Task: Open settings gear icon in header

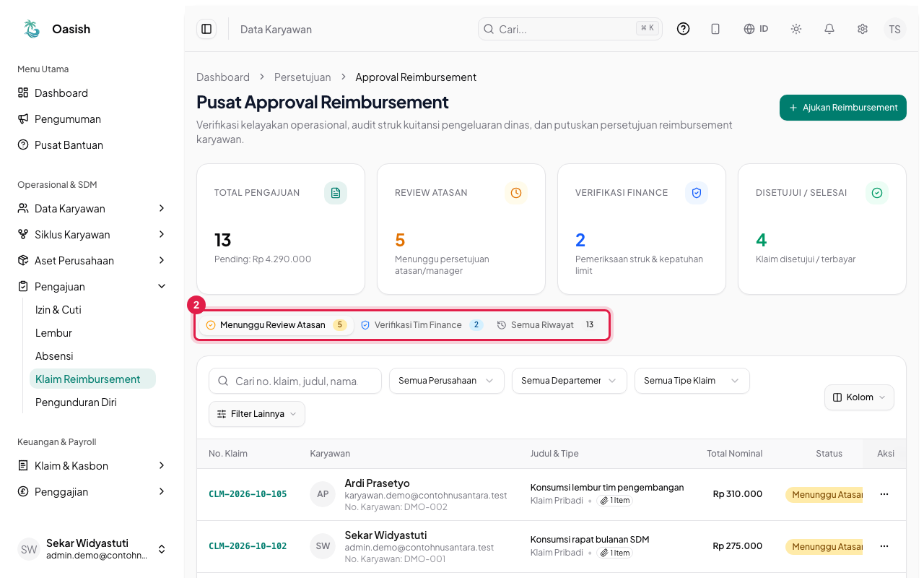Action: pyautogui.click(x=863, y=29)
